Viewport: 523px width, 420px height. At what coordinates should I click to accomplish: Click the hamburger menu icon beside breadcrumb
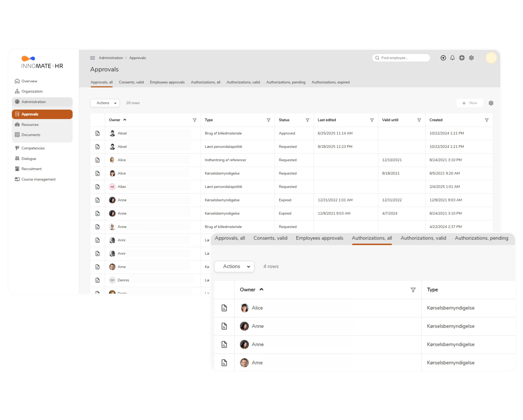pos(92,58)
